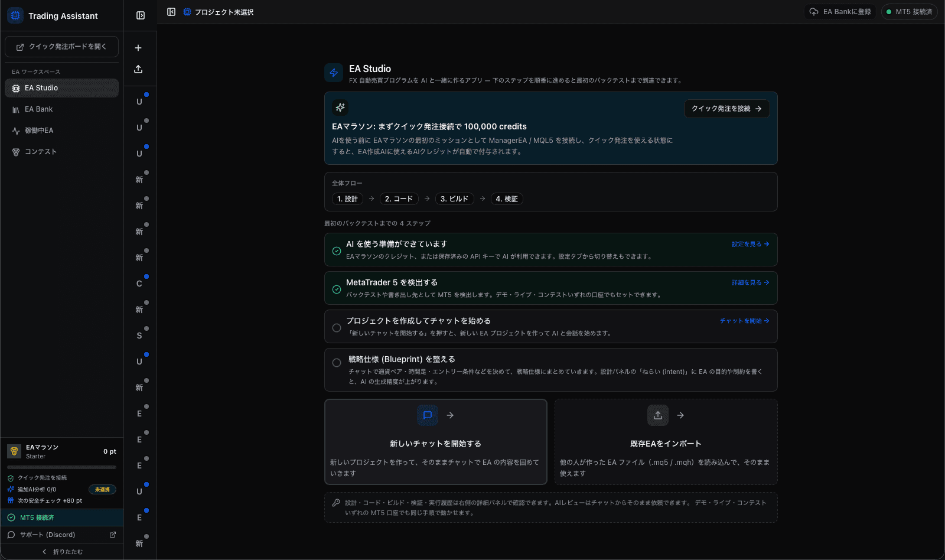
Task: Click the chat bubble icon for new chat
Action: 428,415
